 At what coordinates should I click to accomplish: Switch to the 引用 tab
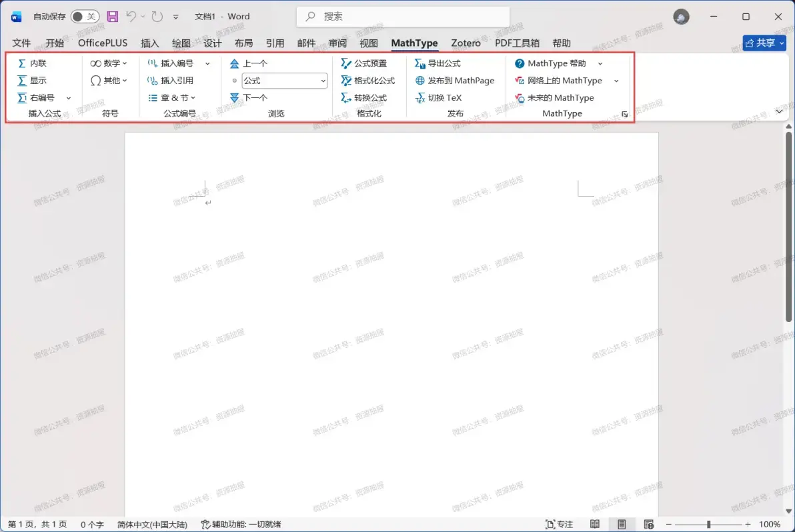pos(275,43)
